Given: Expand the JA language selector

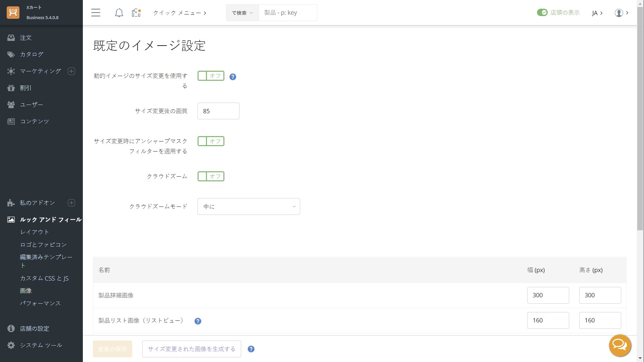Looking at the screenshot, I should pos(597,13).
